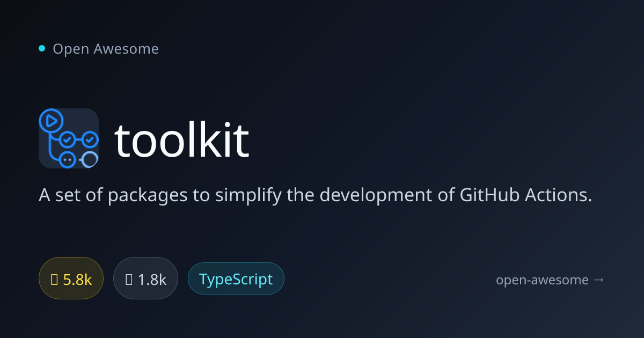Click the play button circle in logo
This screenshot has width=644, height=338.
tap(52, 121)
